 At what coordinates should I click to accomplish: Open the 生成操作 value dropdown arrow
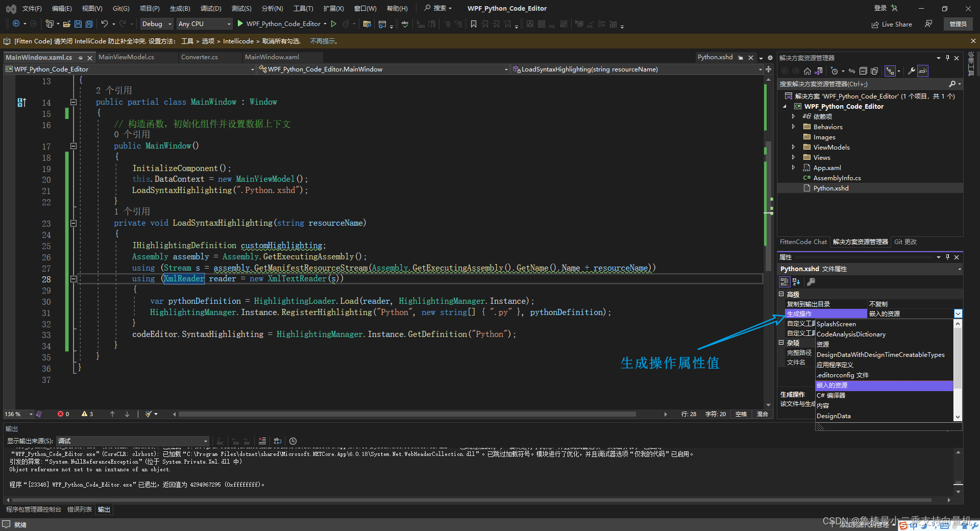click(958, 313)
